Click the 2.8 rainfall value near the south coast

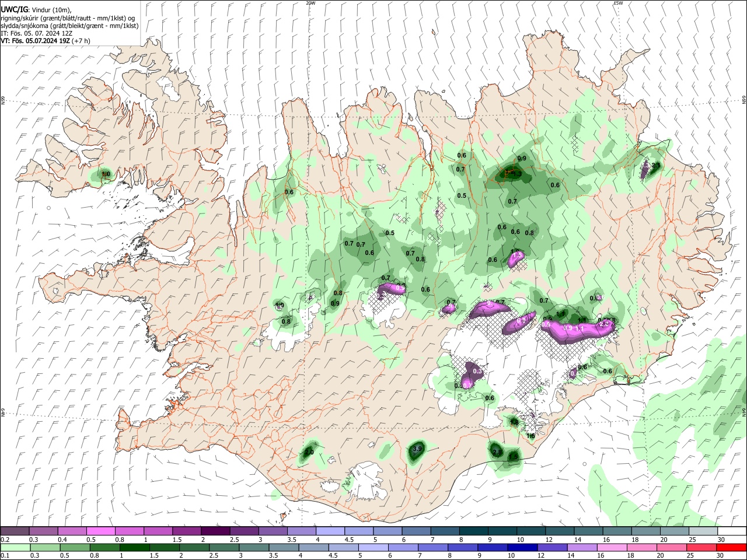(497, 453)
